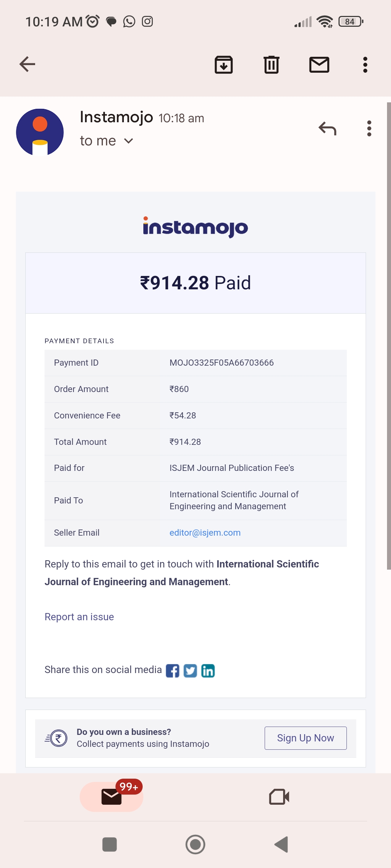Click the email scrollbar on right edge
This screenshot has width=391, height=868.
click(388, 336)
